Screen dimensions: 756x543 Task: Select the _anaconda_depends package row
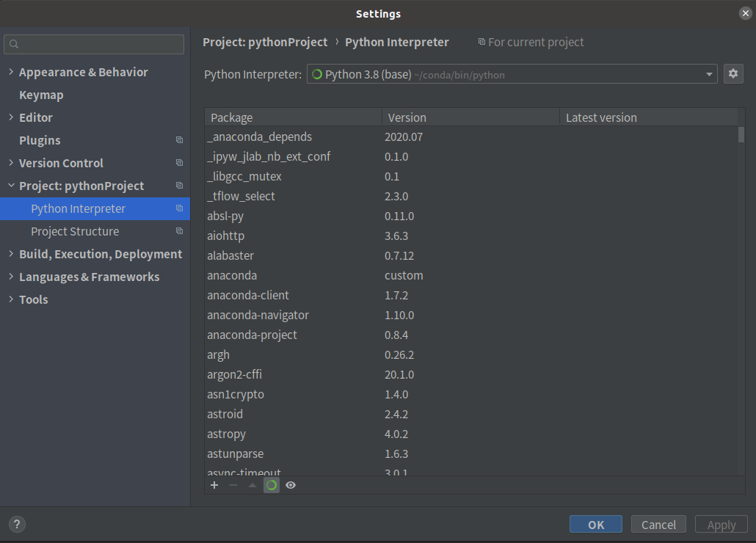coord(471,136)
